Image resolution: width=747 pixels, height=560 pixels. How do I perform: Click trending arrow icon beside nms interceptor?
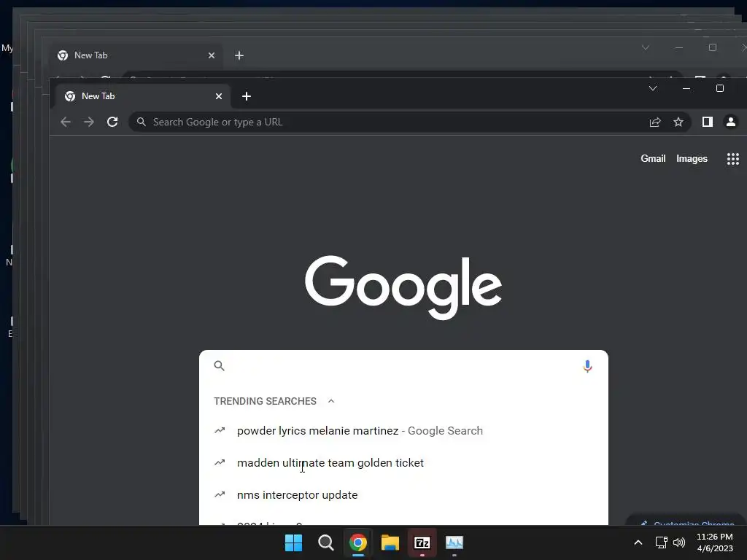[x=220, y=495]
